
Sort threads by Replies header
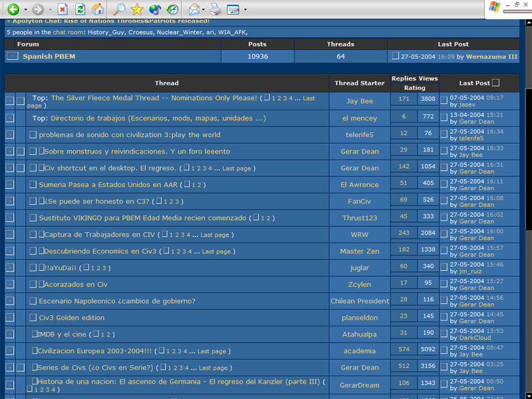tap(404, 78)
